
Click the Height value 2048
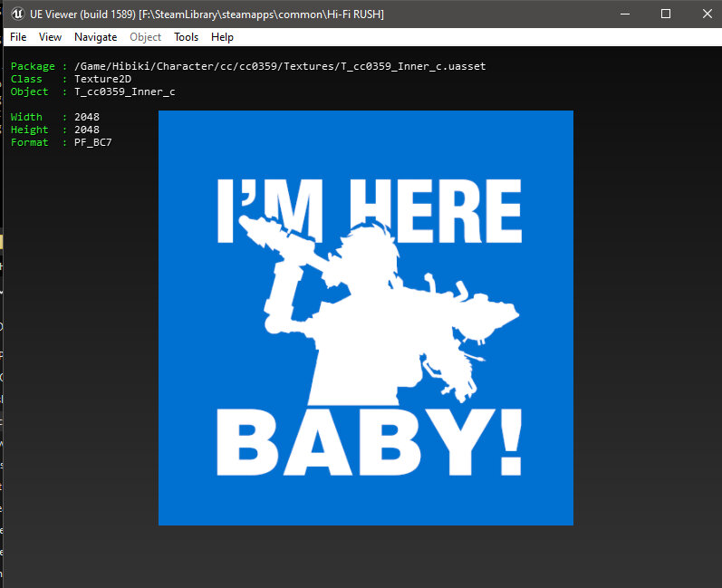click(x=87, y=130)
